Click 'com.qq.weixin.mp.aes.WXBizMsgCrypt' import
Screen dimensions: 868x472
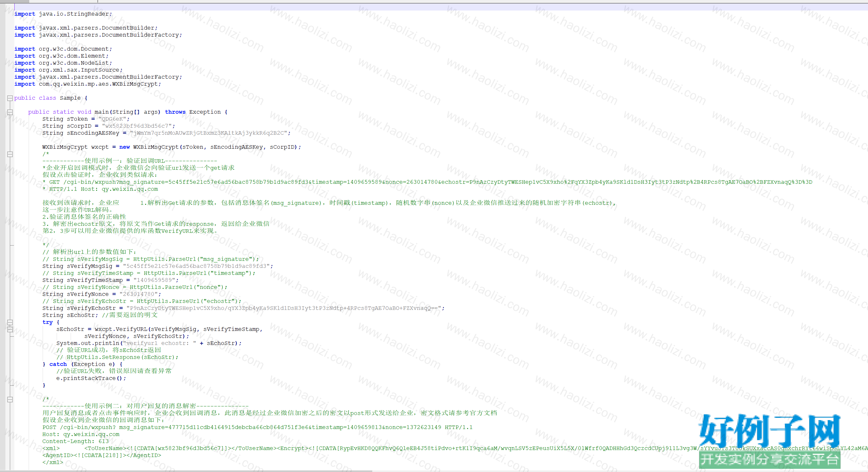point(87,84)
